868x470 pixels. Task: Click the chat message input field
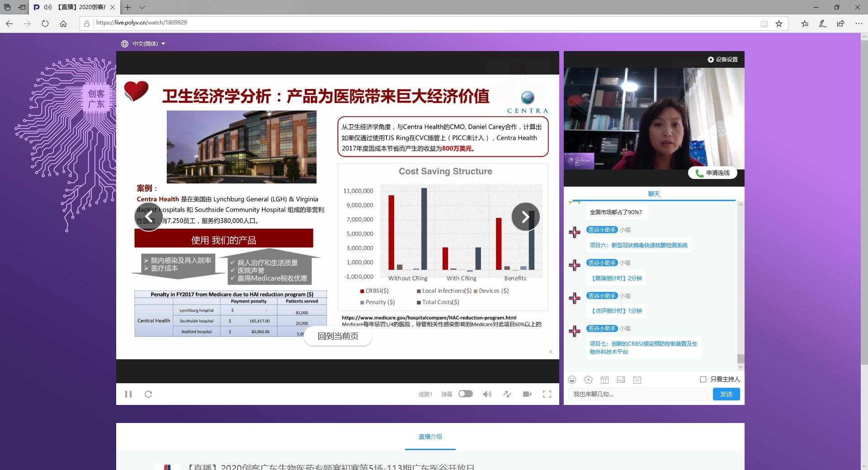637,394
